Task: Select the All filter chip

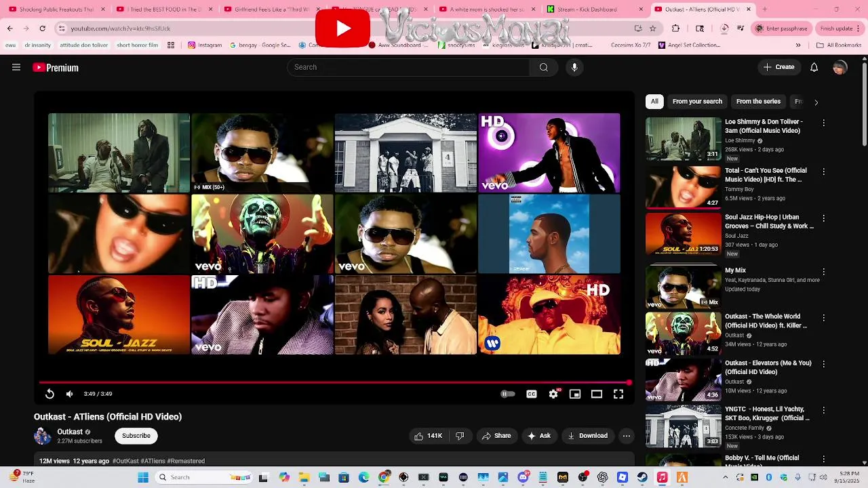Action: click(654, 101)
